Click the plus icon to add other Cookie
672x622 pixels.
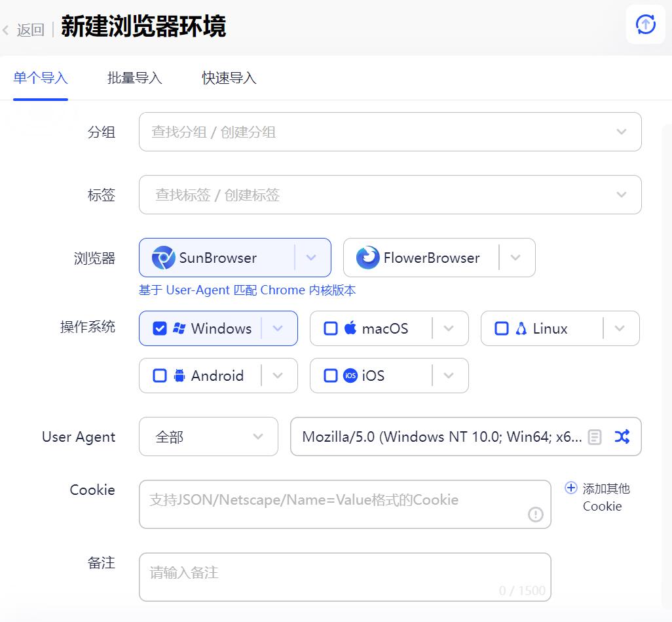click(x=571, y=488)
